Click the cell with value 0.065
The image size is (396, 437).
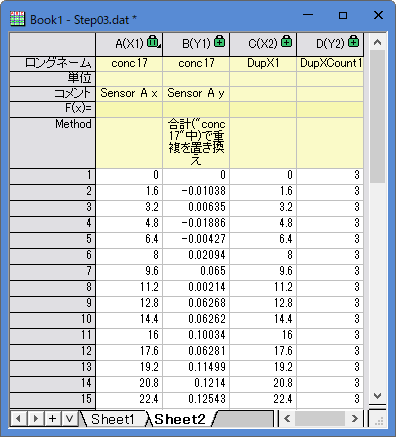(196, 271)
